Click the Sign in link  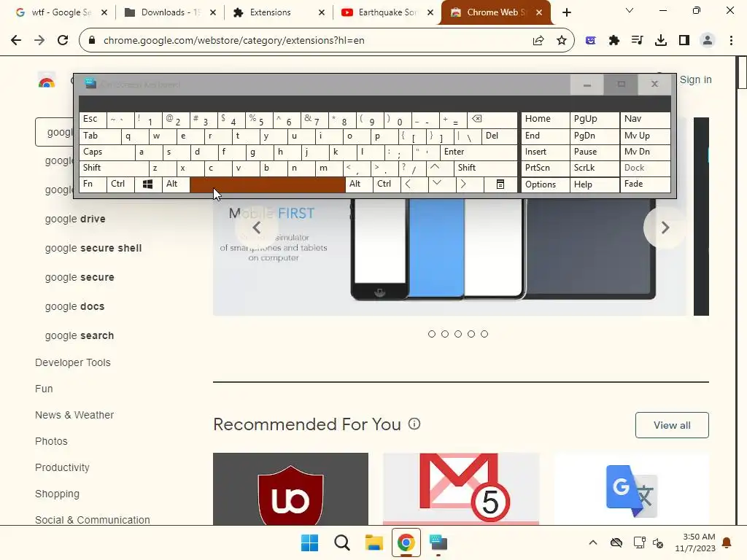[695, 79]
